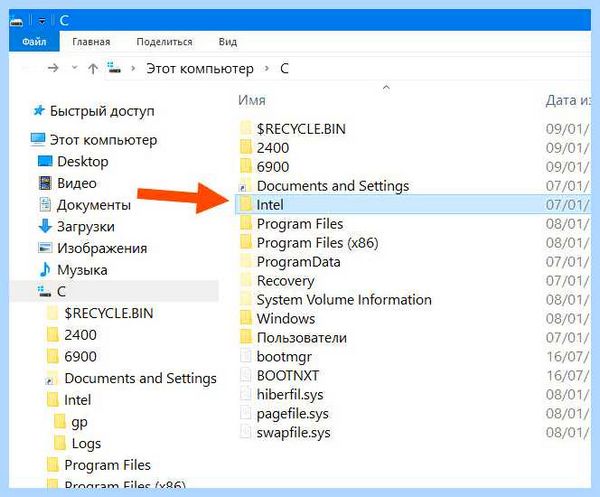Viewport: 600px width, 497px height.
Task: Select pagefile.sys in the file list
Action: click(x=293, y=414)
